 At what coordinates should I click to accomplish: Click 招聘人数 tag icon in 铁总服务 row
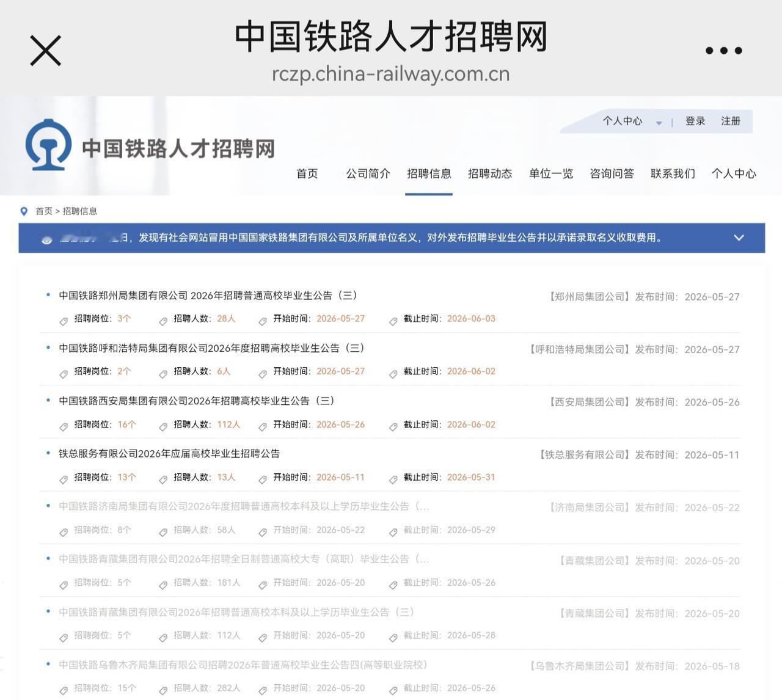click(163, 479)
